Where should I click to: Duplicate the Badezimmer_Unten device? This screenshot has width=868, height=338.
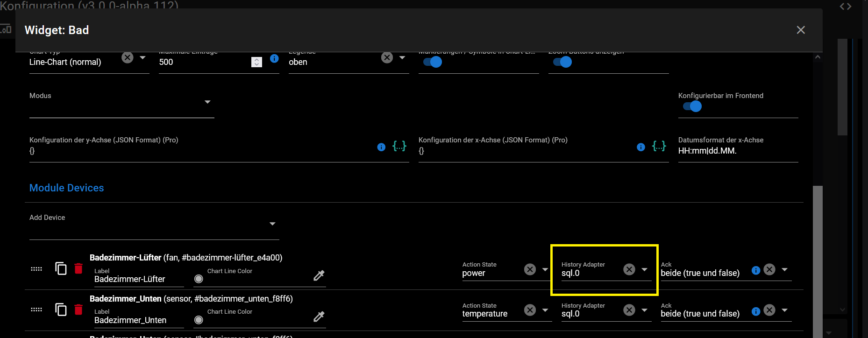click(61, 310)
